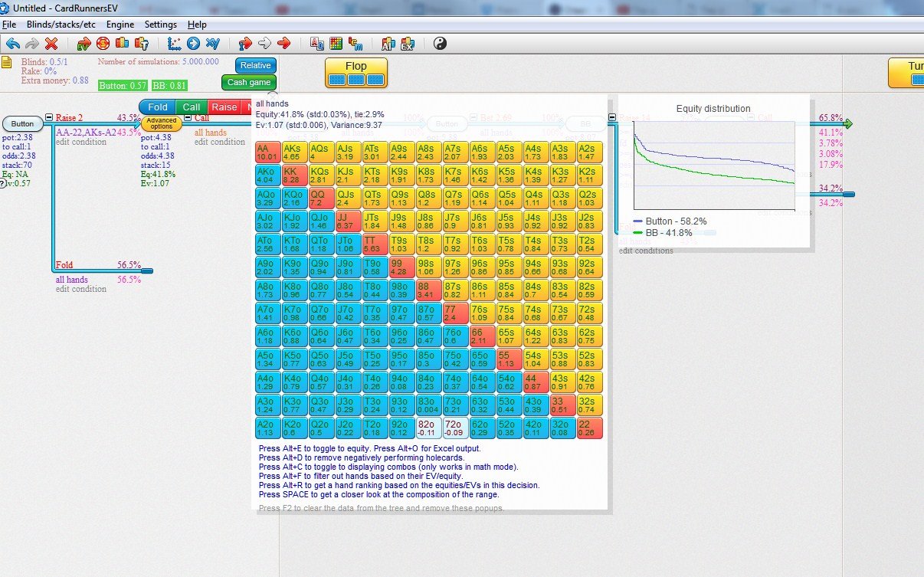Click the green Call action button
This screenshot has width=924, height=577.
pos(192,107)
